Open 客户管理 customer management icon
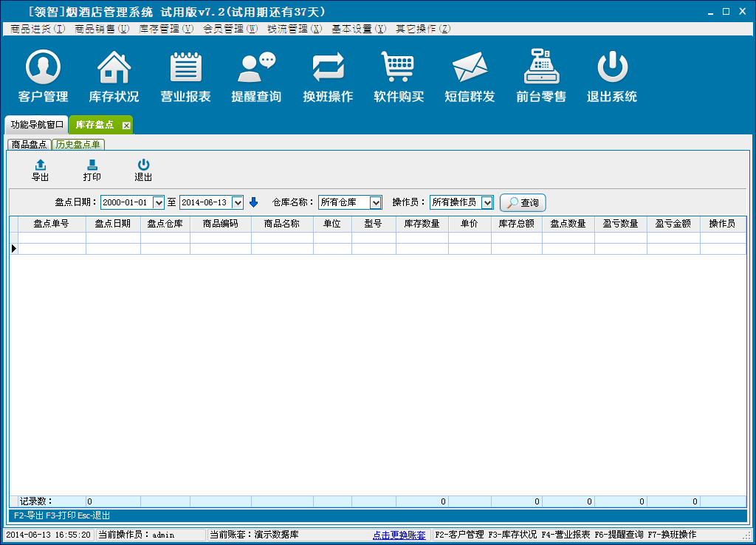This screenshot has height=545, width=756. pyautogui.click(x=43, y=68)
